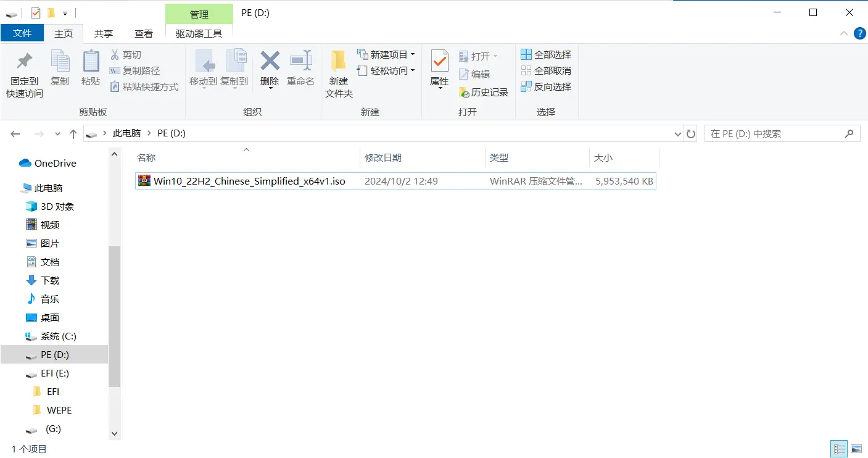
Task: Sort by the 类型 column header
Action: click(537, 158)
